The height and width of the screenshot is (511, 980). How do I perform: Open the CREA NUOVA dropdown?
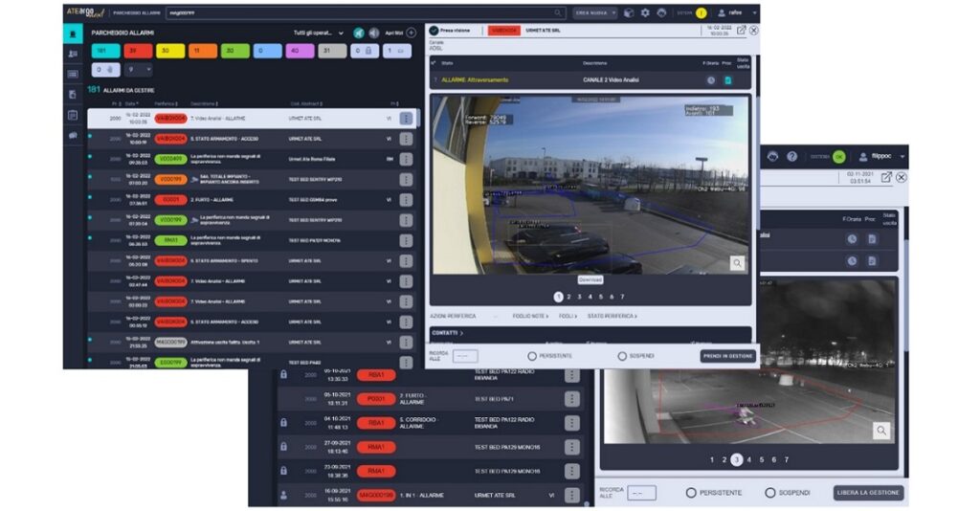[x=595, y=12]
